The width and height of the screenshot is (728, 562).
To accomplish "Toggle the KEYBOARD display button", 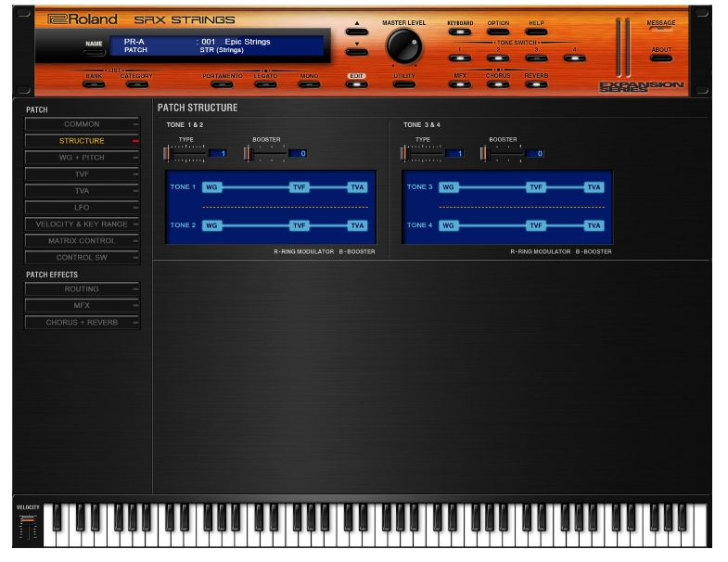I will pyautogui.click(x=460, y=32).
